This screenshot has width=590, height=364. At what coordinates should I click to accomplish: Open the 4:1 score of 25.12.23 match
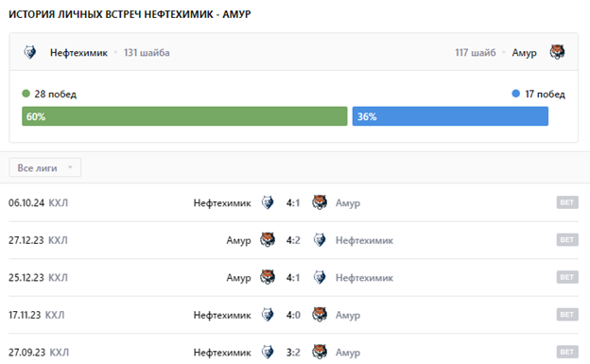click(x=293, y=277)
